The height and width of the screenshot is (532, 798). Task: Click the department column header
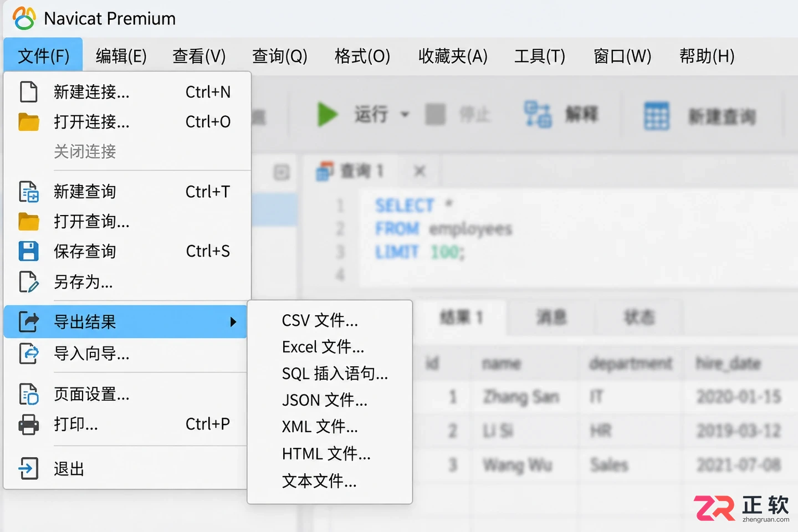click(631, 364)
